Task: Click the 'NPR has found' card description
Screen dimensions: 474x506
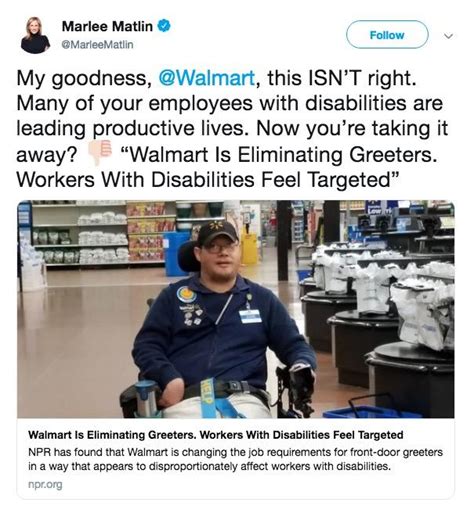Action: [x=235, y=459]
